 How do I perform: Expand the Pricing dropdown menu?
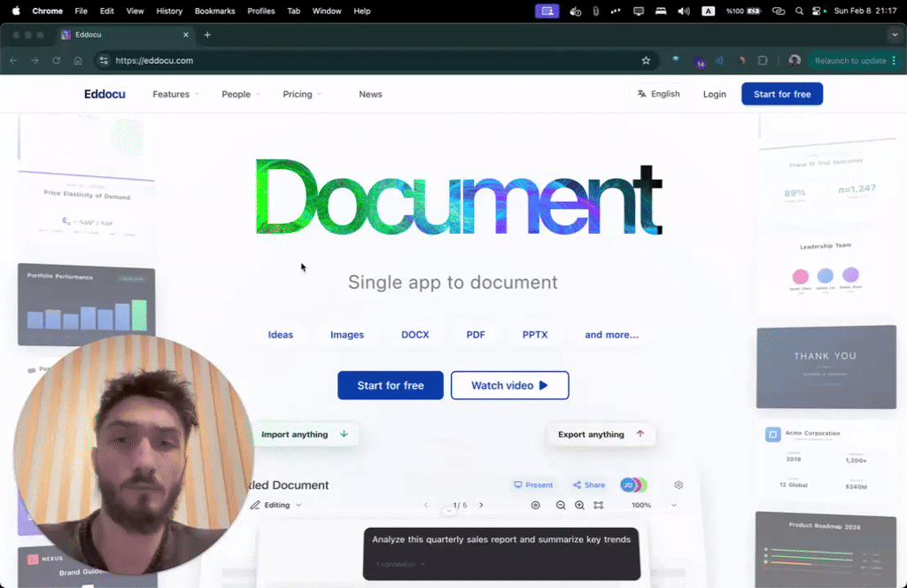pyautogui.click(x=302, y=94)
